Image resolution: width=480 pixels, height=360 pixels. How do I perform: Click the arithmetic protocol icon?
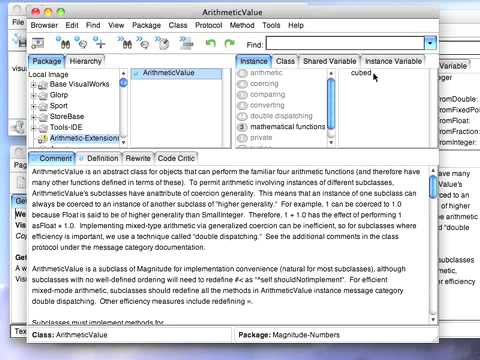[x=242, y=73]
